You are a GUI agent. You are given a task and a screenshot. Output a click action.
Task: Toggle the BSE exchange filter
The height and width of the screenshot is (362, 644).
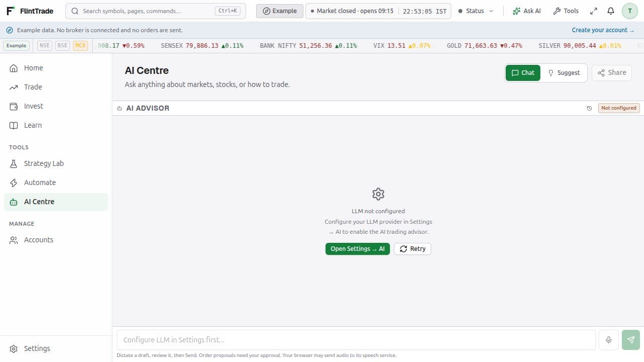[x=62, y=46]
